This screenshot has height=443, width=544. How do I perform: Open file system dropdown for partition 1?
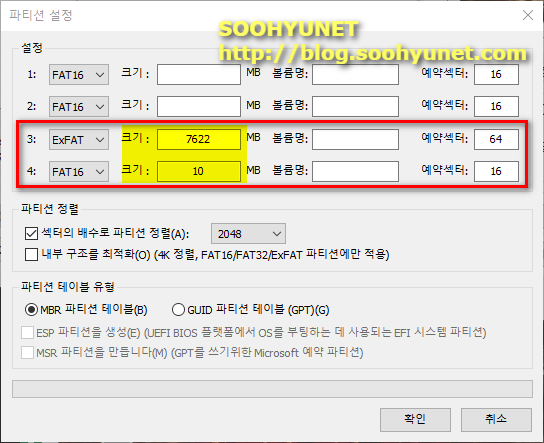[79, 75]
